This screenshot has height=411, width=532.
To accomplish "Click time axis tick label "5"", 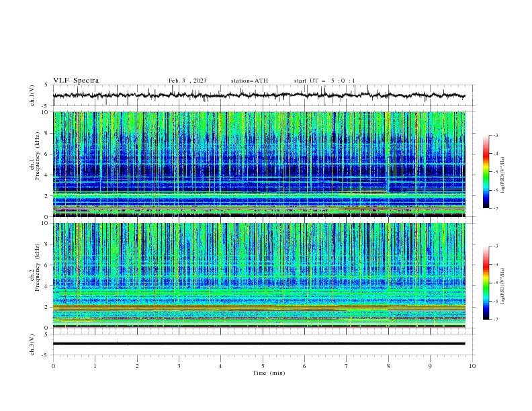I will coord(263,366).
